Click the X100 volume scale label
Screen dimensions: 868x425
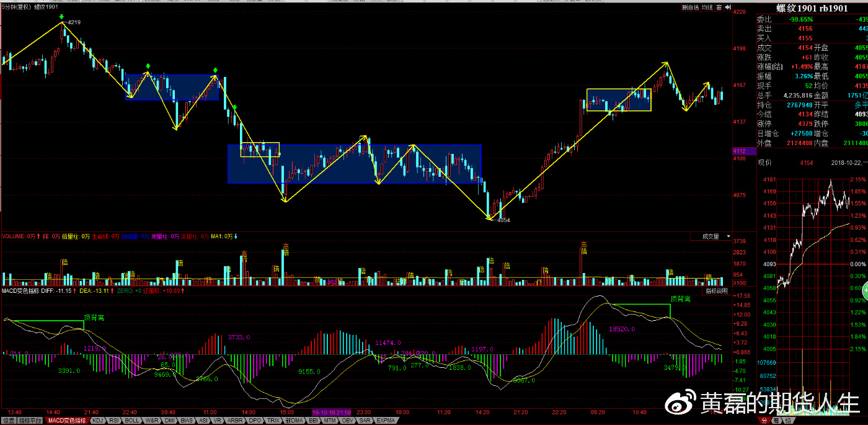(x=740, y=282)
